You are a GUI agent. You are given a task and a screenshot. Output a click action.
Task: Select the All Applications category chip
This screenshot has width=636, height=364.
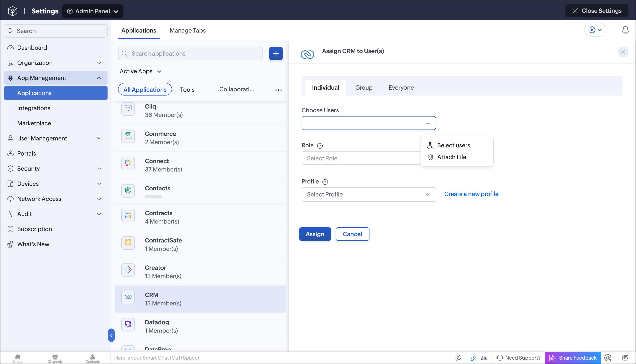point(145,89)
